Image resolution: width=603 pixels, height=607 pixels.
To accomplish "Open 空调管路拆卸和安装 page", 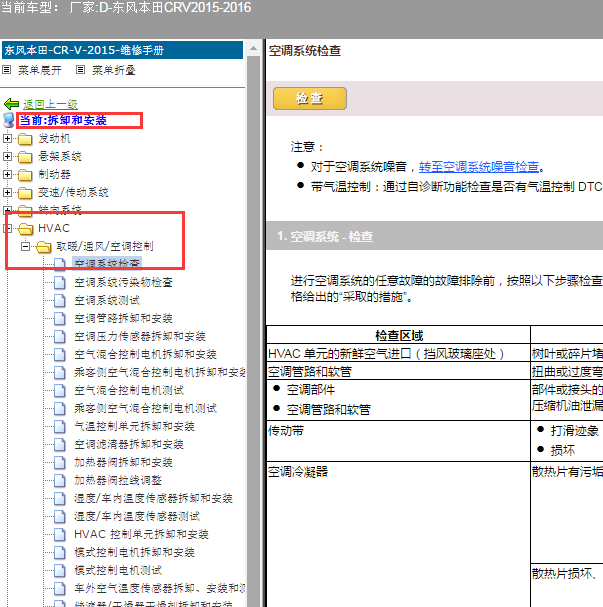I will coord(123,318).
